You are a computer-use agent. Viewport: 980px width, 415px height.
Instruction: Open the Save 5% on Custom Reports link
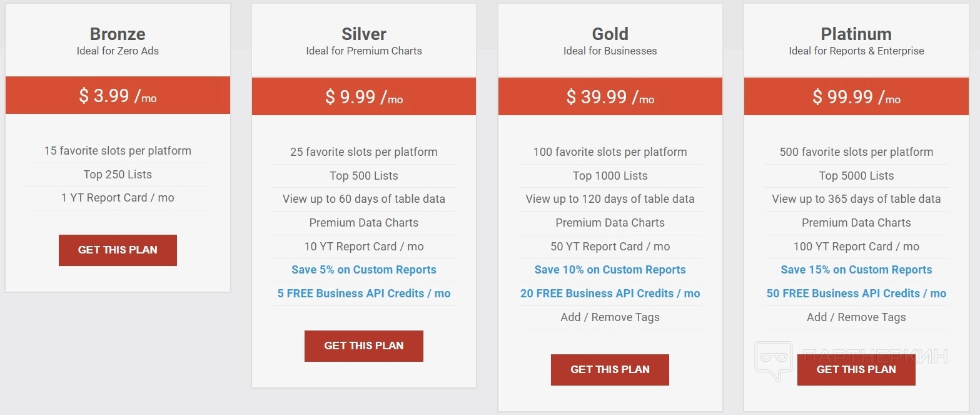[x=363, y=270]
